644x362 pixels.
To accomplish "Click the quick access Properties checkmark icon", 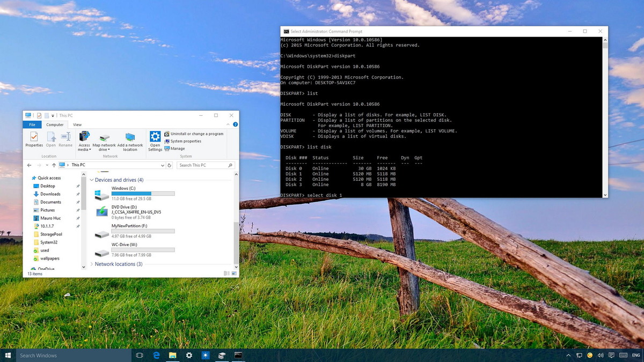I will tap(39, 115).
